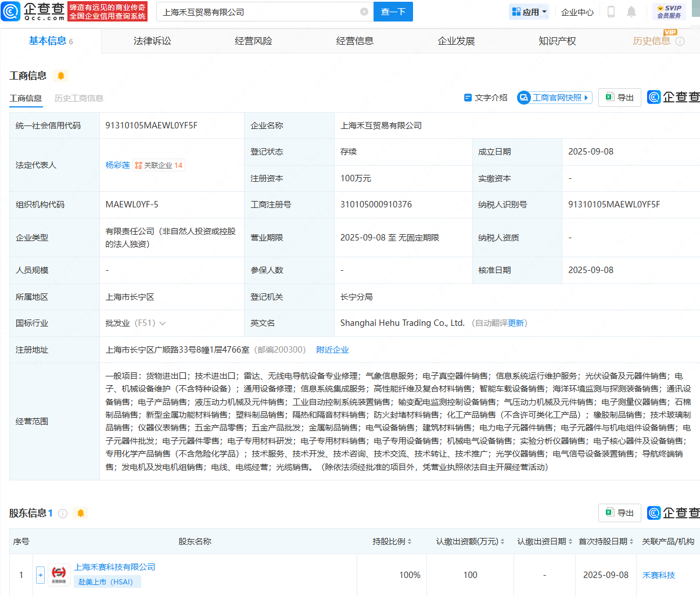Open the notification bell in header
The width and height of the screenshot is (700, 596).
[x=631, y=12]
